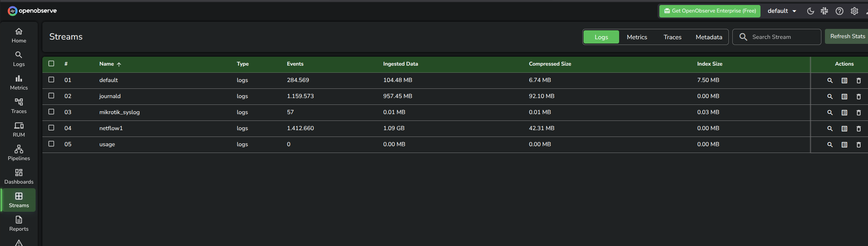Check the usage stream row checkbox
Screen dimensions: 868x246
click(51, 144)
